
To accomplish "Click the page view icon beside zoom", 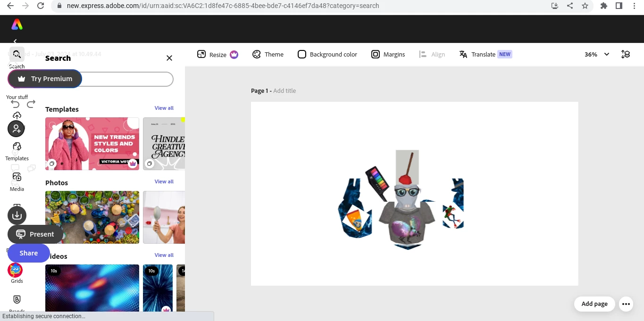I will click(x=626, y=54).
